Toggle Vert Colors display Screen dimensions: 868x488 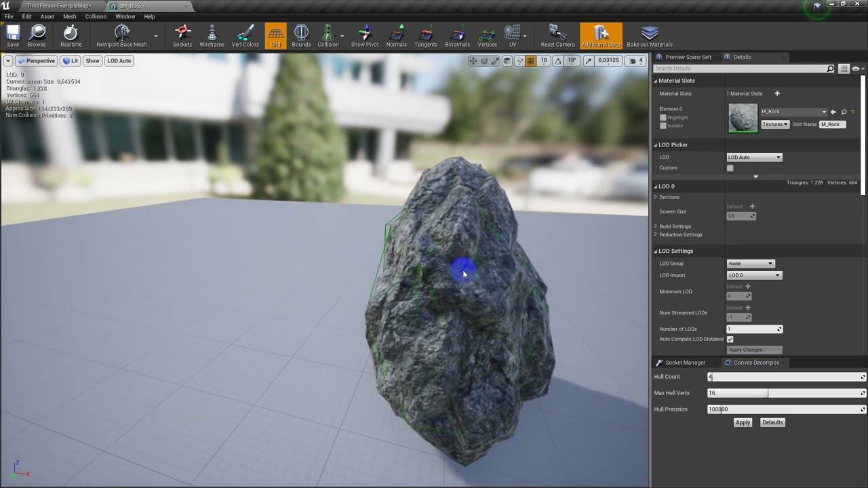pyautogui.click(x=245, y=35)
